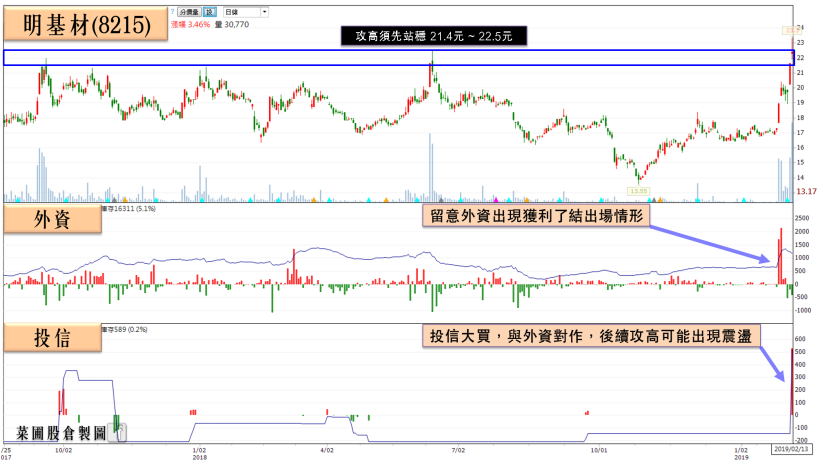Screen dimensions: 820x462
Task: Open the 日線 timeframe dropdown
Action: (x=245, y=12)
